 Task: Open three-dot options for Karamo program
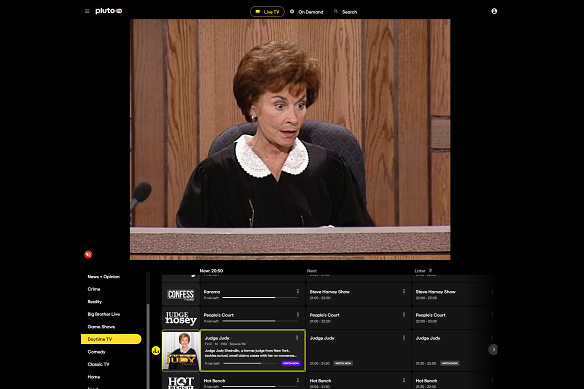(x=298, y=291)
